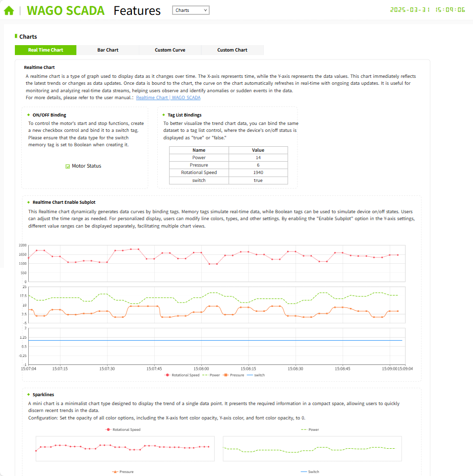
Task: Uncheck the Motor Status checkbox
Action: tap(68, 167)
